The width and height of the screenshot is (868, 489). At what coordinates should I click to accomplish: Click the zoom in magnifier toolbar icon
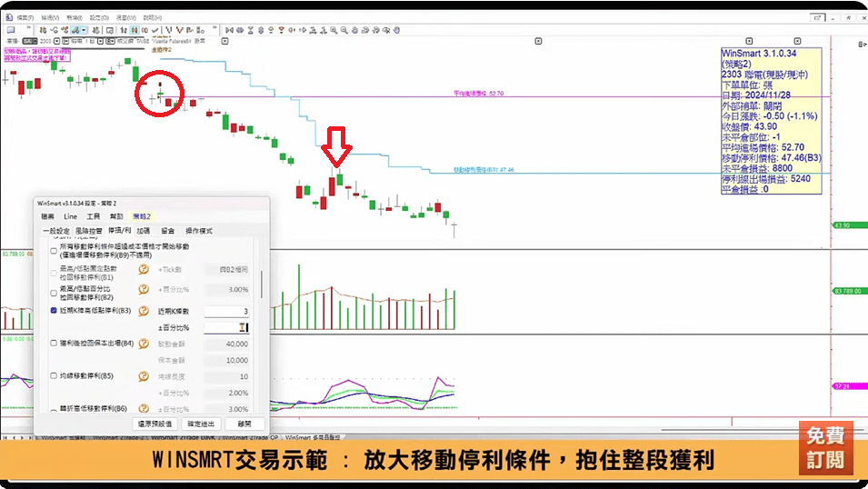[334, 30]
